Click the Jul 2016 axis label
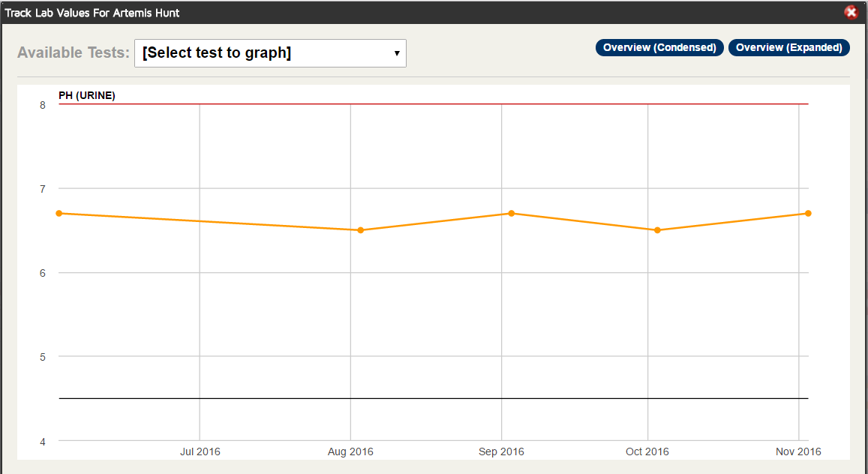The height and width of the screenshot is (474, 868). [200, 452]
